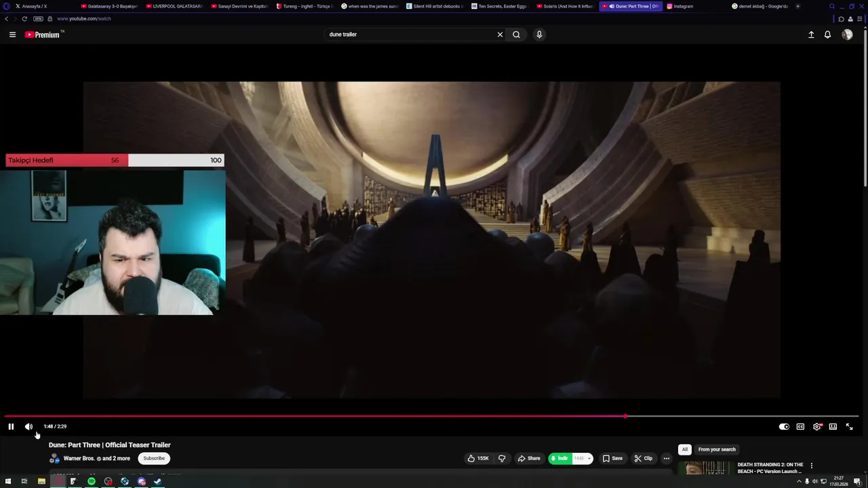
Task: Go to the YouTube Premium home logo
Action: point(43,35)
